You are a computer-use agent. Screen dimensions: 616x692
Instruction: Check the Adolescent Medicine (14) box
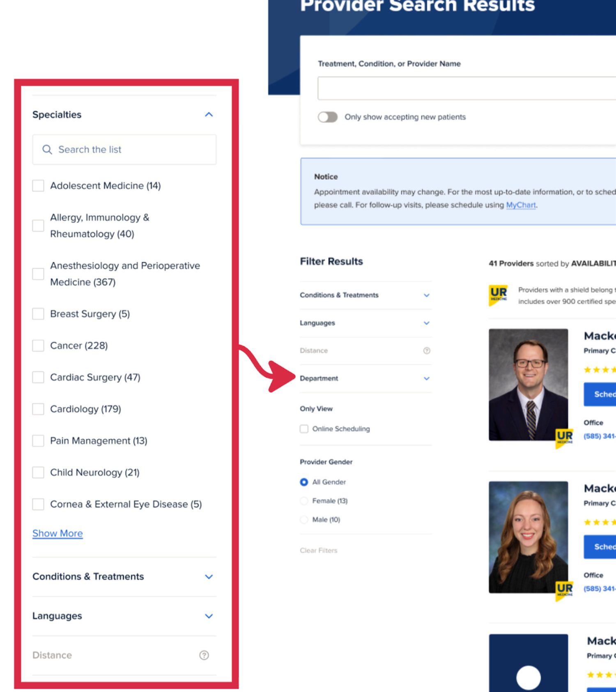pos(38,186)
